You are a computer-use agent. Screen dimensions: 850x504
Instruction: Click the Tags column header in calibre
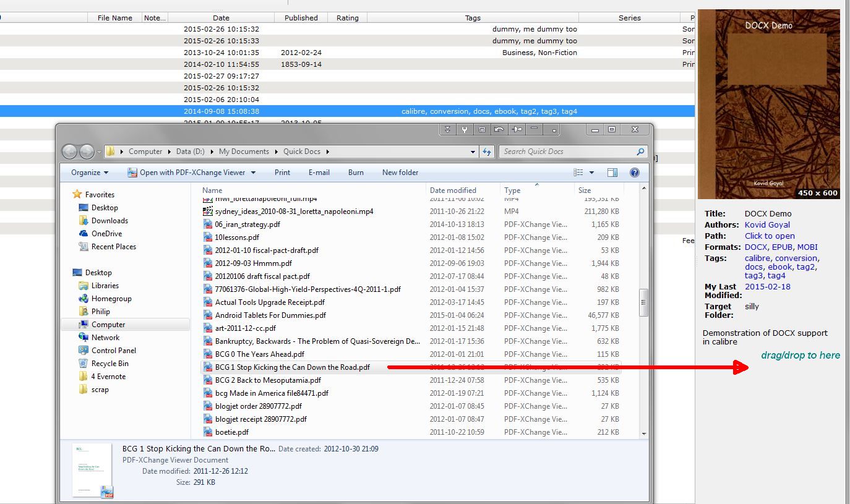coord(473,18)
